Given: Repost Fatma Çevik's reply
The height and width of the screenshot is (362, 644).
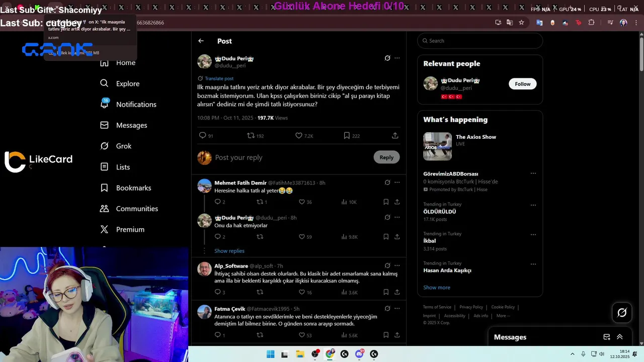Looking at the screenshot, I should pyautogui.click(x=260, y=335).
